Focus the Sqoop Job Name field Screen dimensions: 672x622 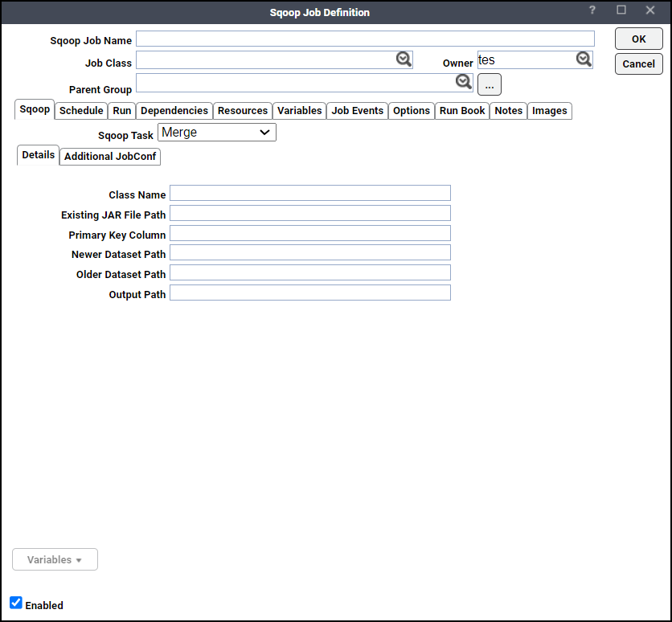click(x=365, y=39)
